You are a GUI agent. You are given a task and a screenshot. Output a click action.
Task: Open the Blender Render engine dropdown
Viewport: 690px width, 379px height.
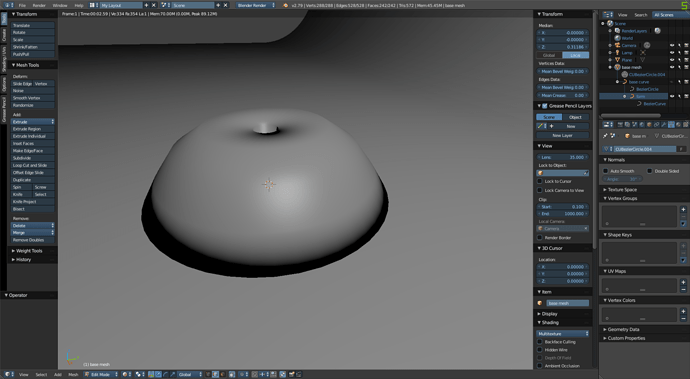(x=256, y=5)
